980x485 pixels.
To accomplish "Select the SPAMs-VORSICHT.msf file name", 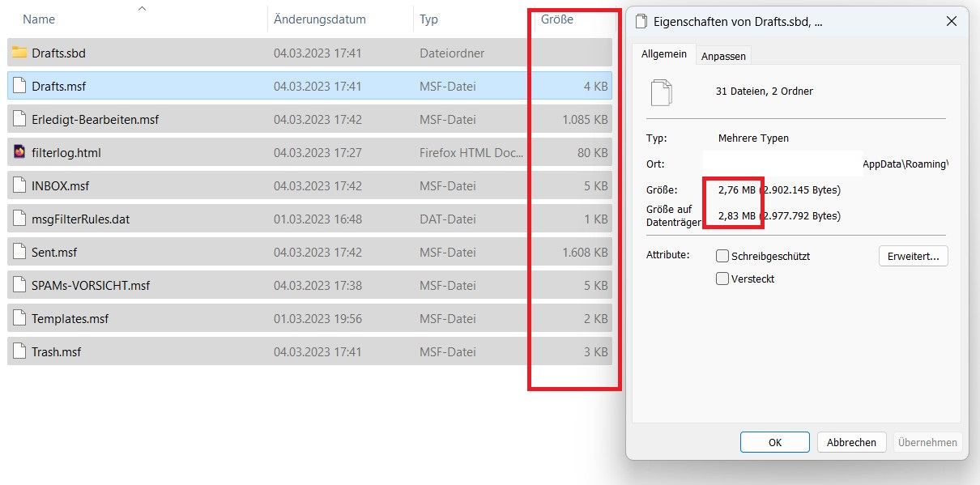I will pos(91,285).
